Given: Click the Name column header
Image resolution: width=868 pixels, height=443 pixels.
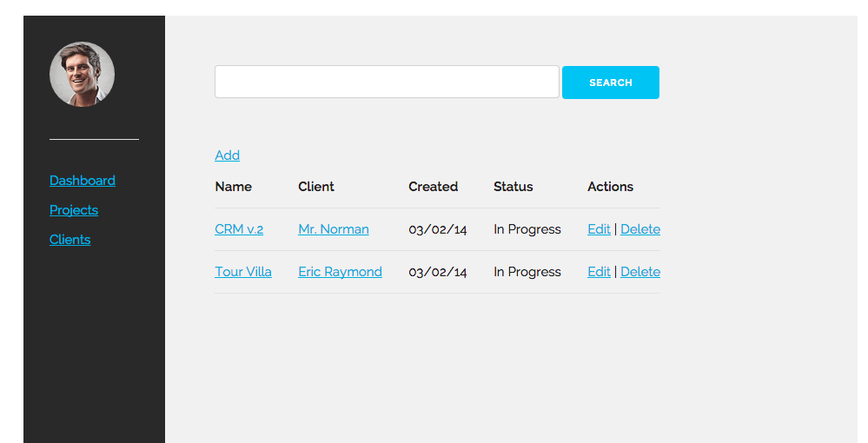Looking at the screenshot, I should [x=233, y=187].
